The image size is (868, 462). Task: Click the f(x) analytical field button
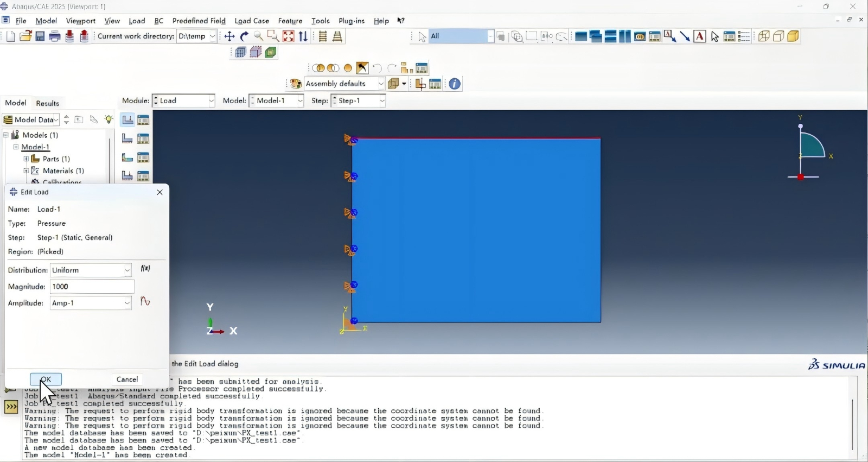point(145,269)
